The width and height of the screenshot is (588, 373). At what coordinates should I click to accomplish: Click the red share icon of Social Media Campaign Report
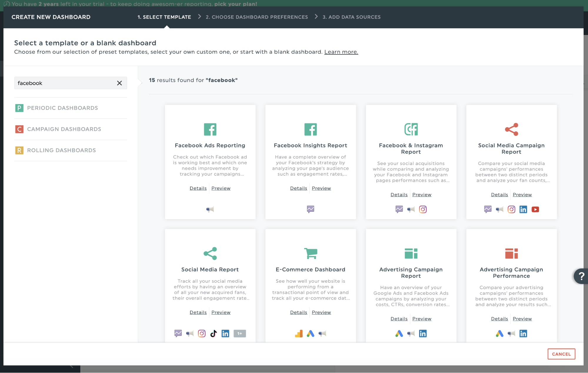[512, 129]
